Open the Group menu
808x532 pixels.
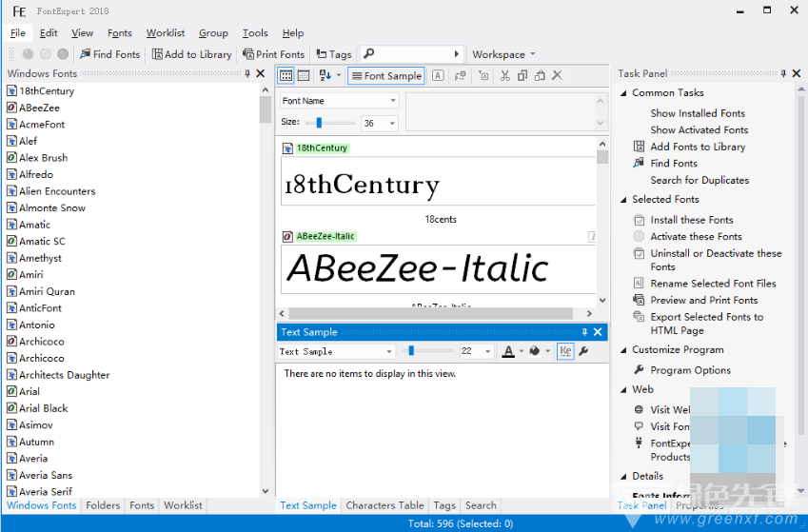[213, 33]
